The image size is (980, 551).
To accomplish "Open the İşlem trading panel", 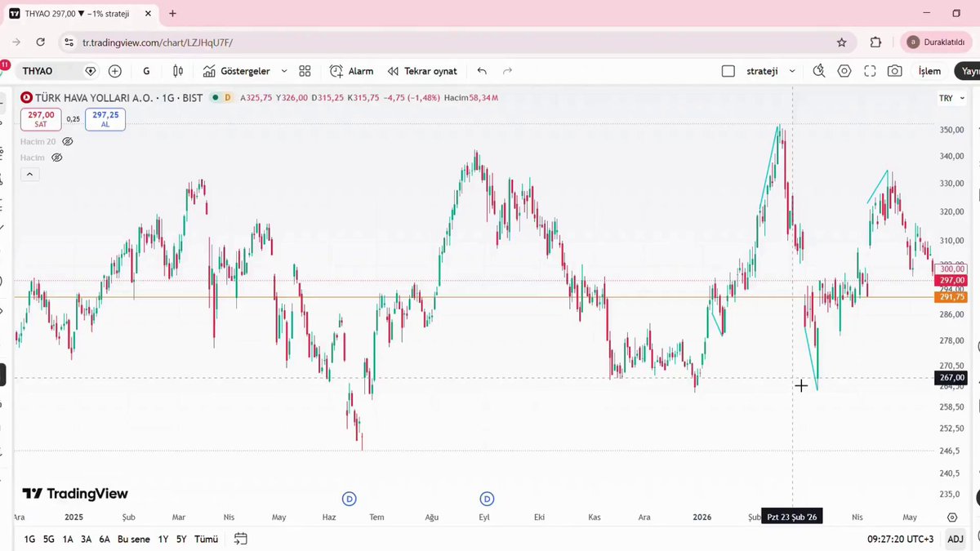I will click(929, 71).
